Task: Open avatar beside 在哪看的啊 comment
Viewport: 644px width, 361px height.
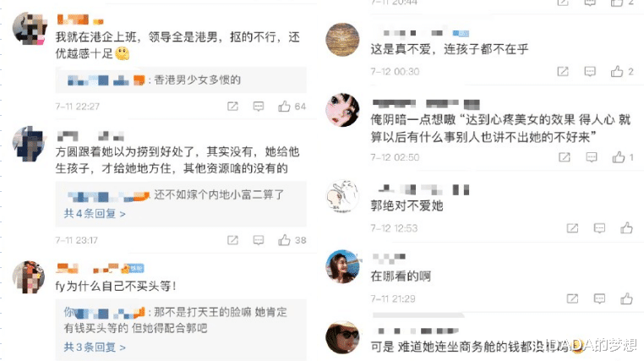Action: 342,266
